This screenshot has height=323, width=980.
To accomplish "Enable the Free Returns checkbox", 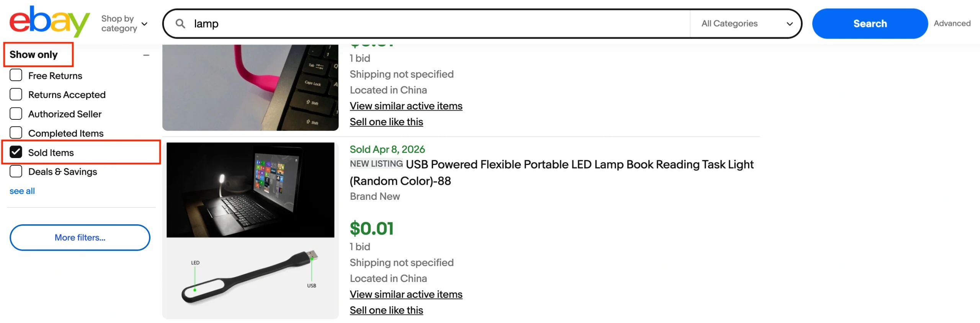I will tap(16, 75).
